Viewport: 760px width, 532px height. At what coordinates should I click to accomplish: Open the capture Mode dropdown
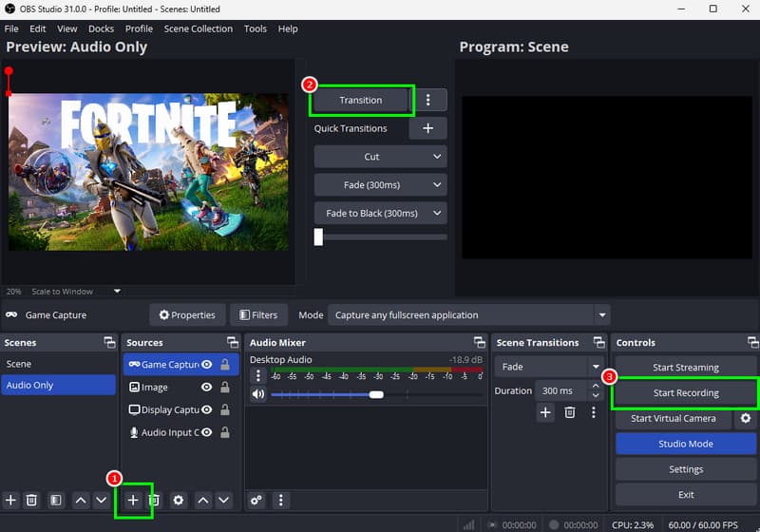602,315
